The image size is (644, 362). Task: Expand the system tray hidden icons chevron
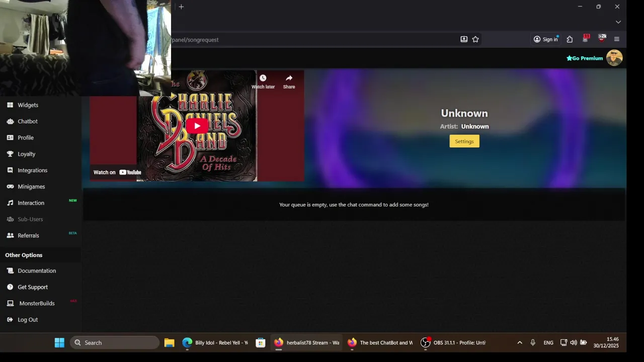(520, 342)
